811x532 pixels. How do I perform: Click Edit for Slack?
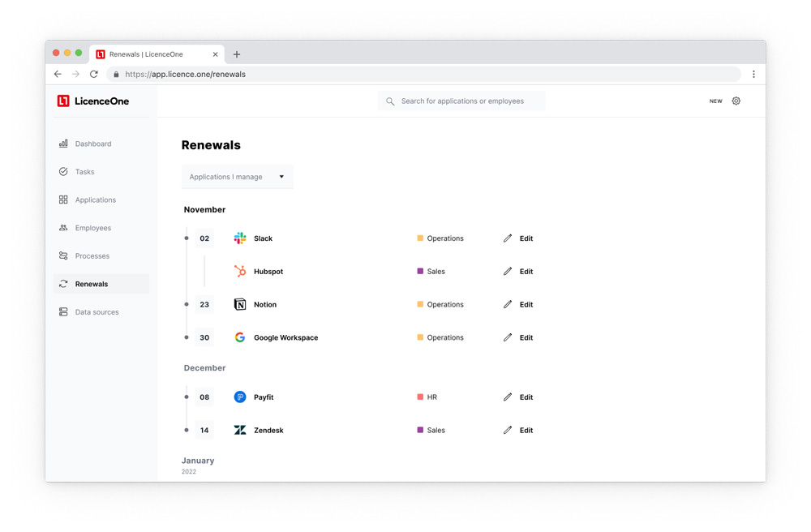526,238
